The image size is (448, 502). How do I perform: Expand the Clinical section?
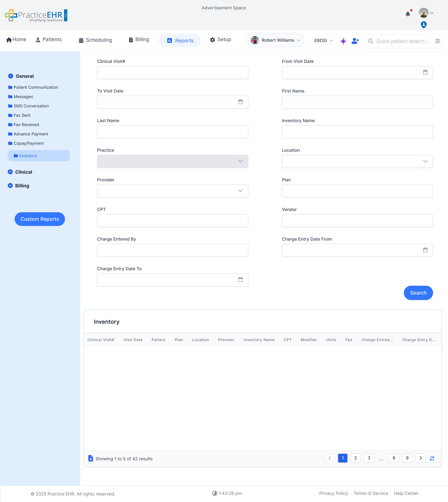[x=10, y=172]
